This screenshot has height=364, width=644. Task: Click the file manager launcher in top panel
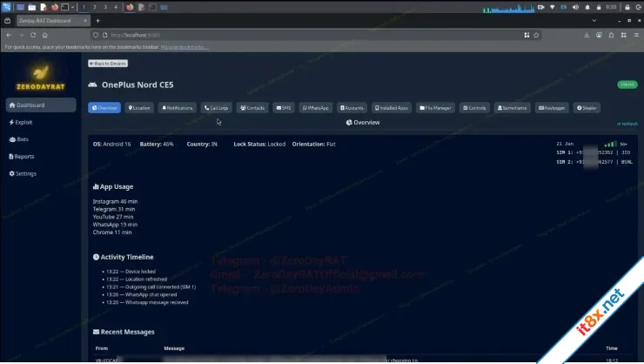[x=31, y=7]
